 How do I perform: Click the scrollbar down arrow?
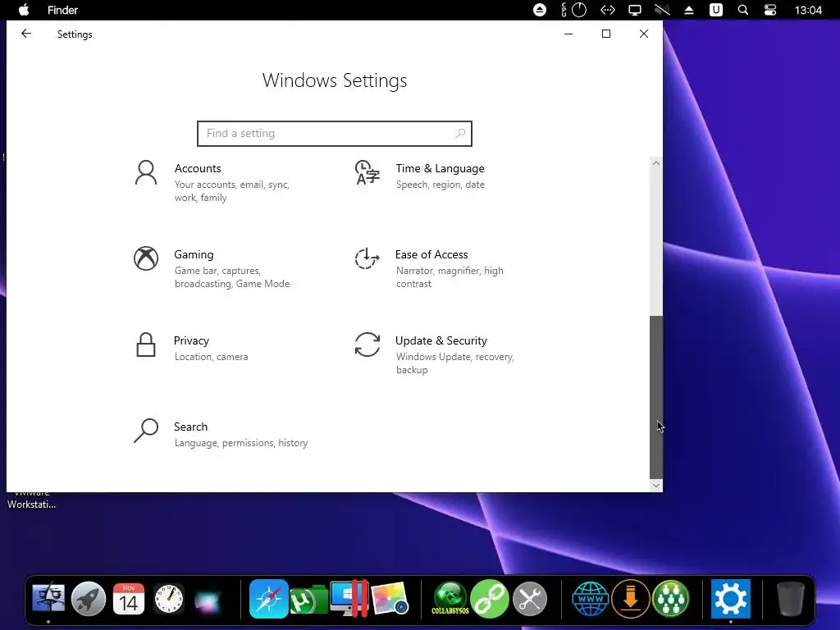(x=655, y=486)
